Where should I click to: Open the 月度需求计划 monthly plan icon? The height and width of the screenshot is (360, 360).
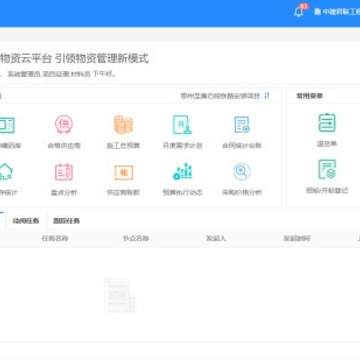pyautogui.click(x=182, y=125)
